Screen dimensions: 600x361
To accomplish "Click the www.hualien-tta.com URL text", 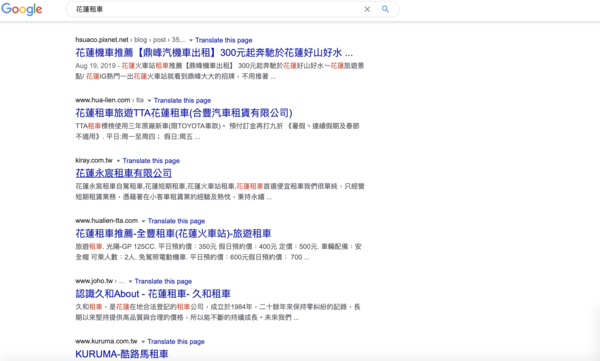I will (106, 221).
